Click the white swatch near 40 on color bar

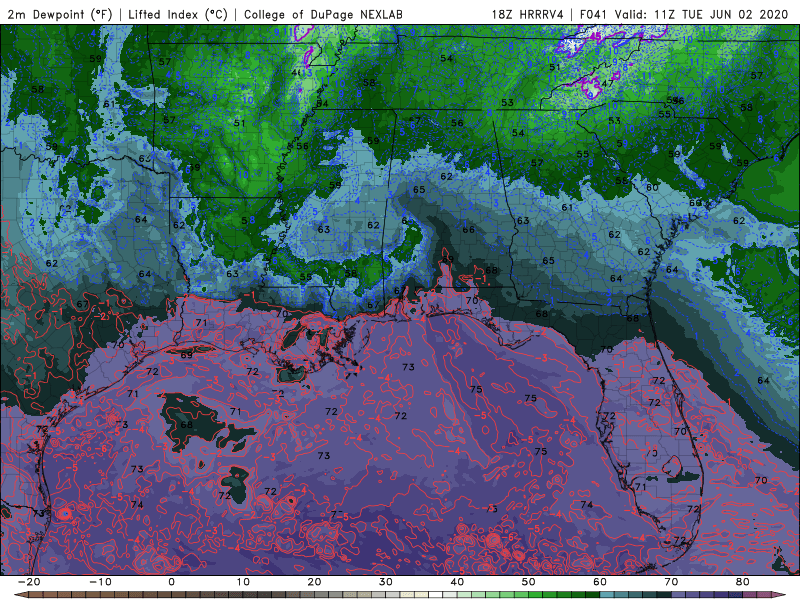436,595
